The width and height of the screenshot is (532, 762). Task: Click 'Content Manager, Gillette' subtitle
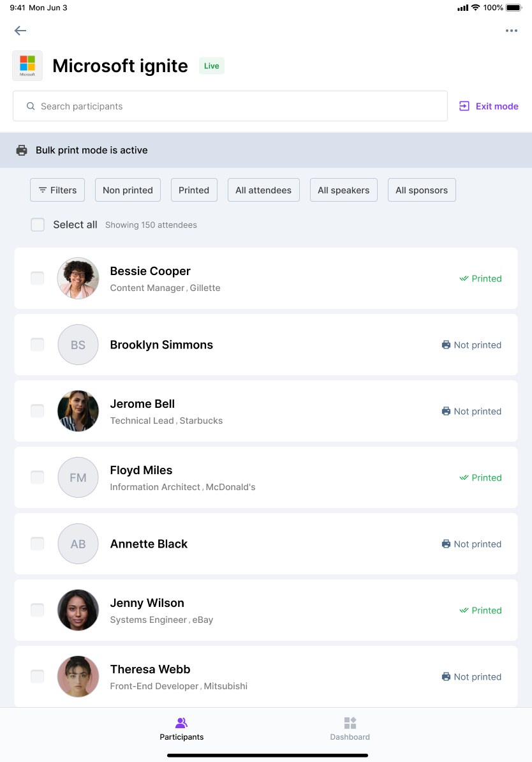click(x=165, y=288)
